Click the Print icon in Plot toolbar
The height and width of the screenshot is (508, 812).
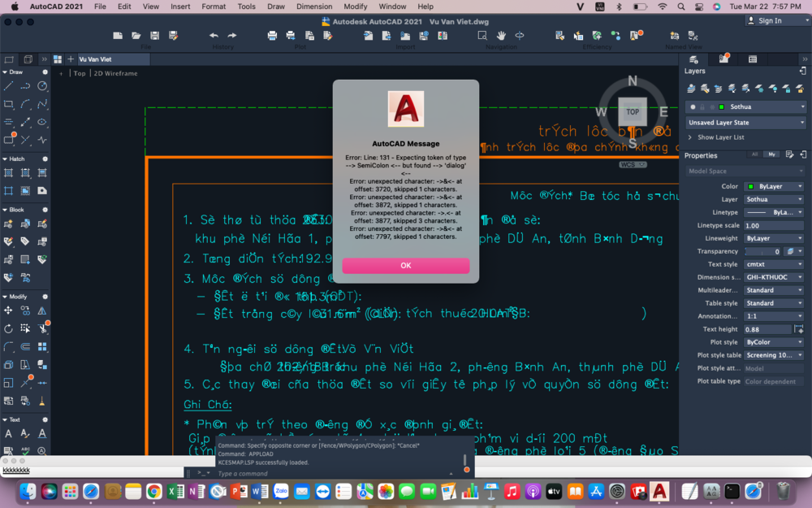pyautogui.click(x=272, y=35)
